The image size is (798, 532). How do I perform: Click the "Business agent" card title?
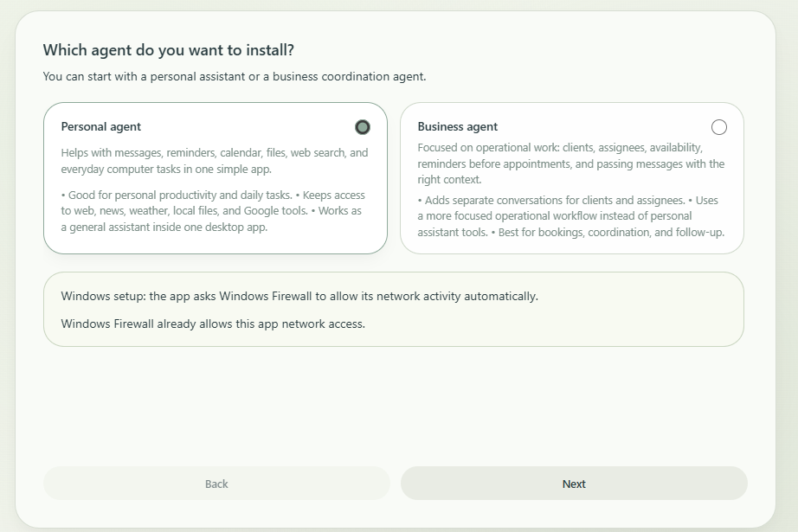[x=458, y=127]
